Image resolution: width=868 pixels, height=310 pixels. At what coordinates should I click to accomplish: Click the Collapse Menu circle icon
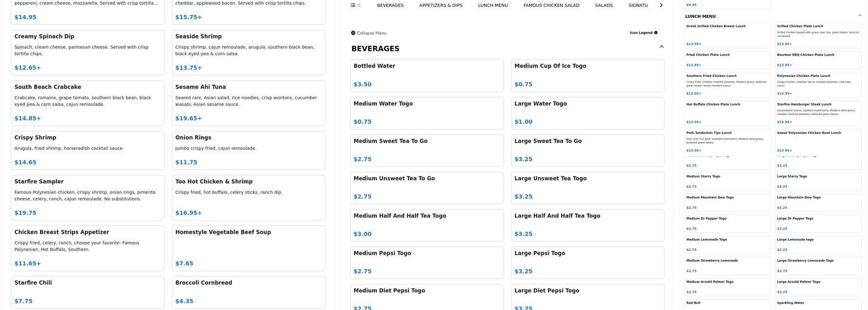(353, 33)
